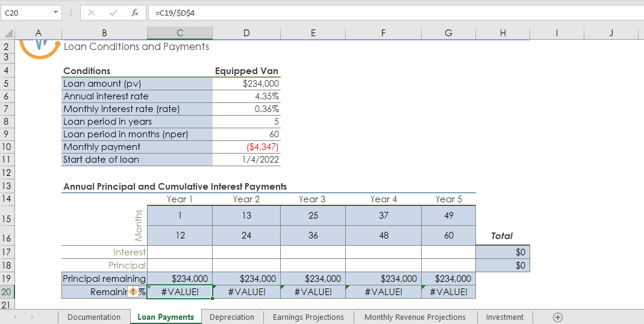
Task: Click the nper value 60 in row 9
Action: pyautogui.click(x=246, y=134)
